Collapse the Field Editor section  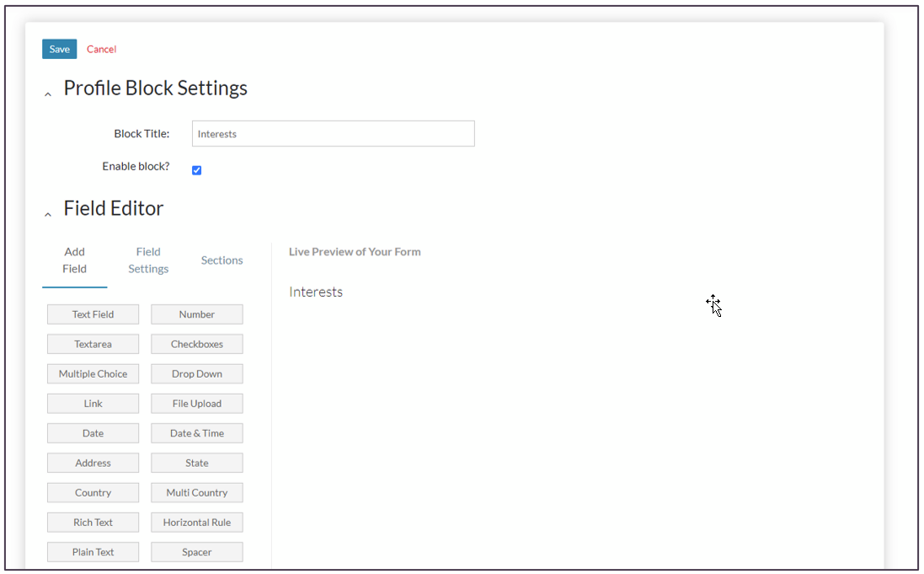point(48,215)
